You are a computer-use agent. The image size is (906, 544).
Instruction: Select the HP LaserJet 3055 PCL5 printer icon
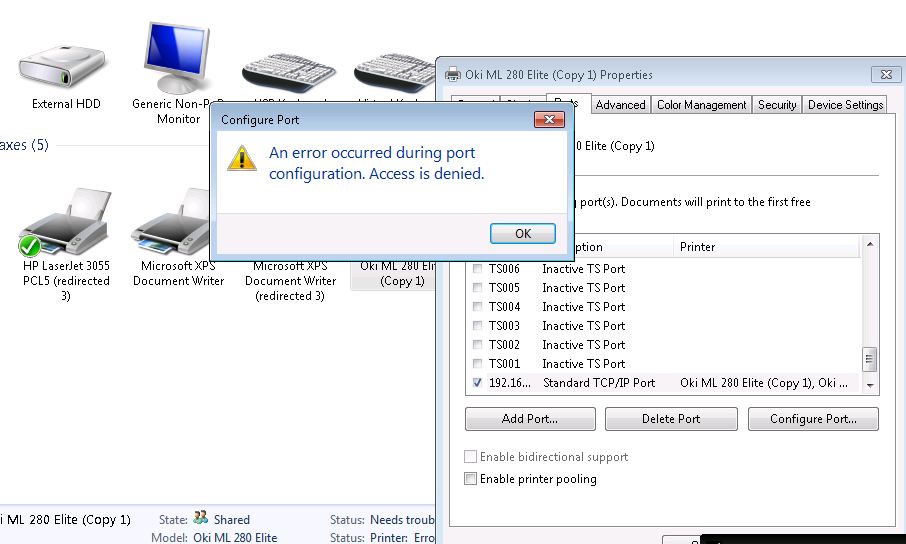pyautogui.click(x=64, y=222)
